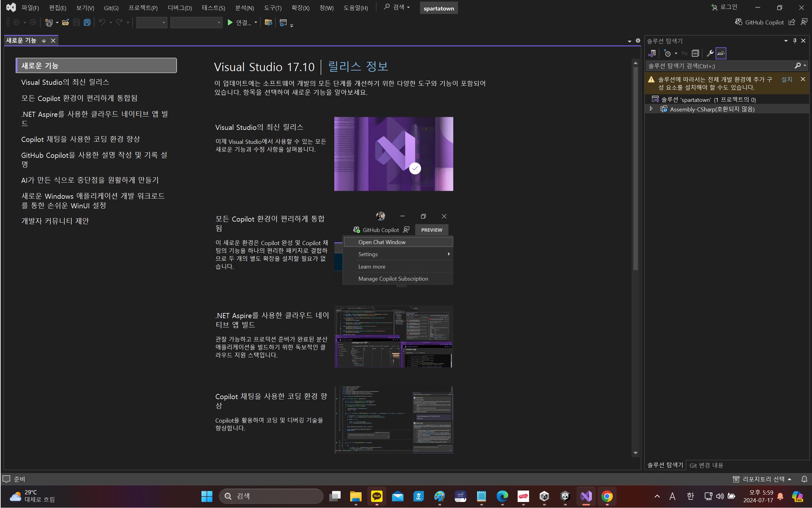This screenshot has height=508, width=812.
Task: Open the 파일(F) menu
Action: [x=30, y=8]
